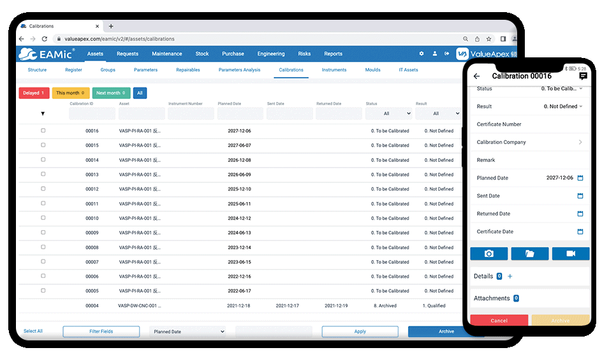Tap the back arrow beside Calibration 00016
The image size is (609, 364).
[x=477, y=76]
